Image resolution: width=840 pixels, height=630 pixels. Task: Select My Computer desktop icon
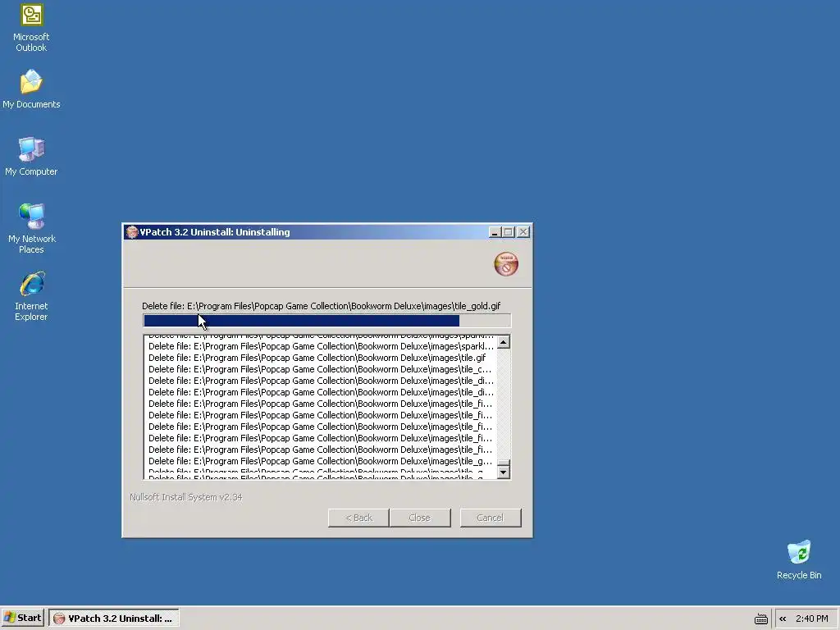pyautogui.click(x=31, y=157)
